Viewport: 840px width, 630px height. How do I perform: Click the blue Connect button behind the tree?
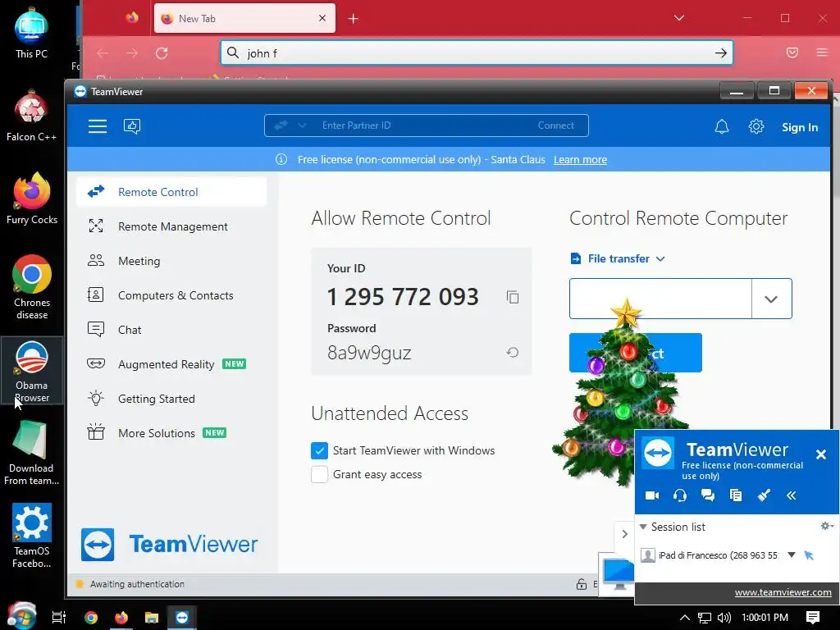[x=636, y=353]
